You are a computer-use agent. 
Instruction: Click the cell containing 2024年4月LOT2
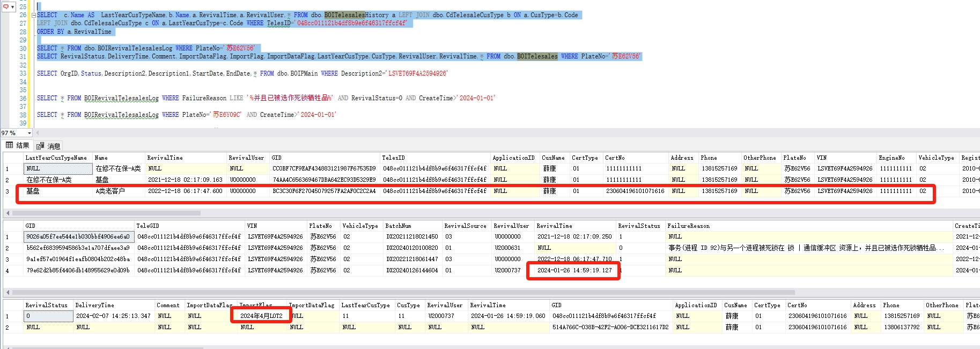261,316
